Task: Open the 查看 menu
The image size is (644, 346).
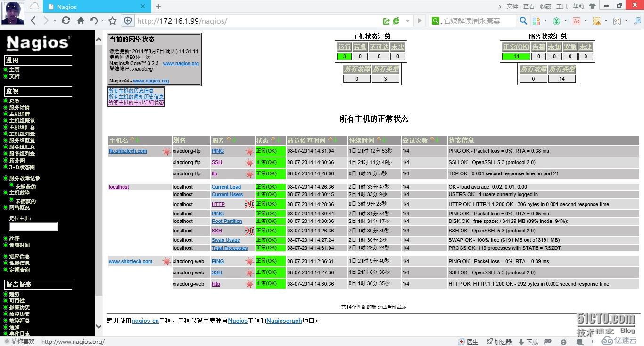Action: pyautogui.click(x=529, y=7)
